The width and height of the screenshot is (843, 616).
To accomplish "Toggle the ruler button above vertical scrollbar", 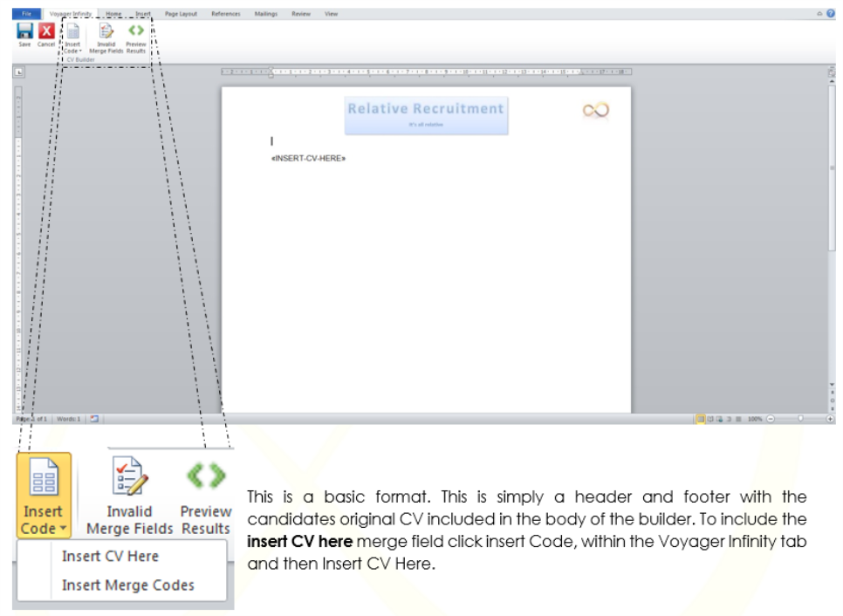I will coord(831,72).
